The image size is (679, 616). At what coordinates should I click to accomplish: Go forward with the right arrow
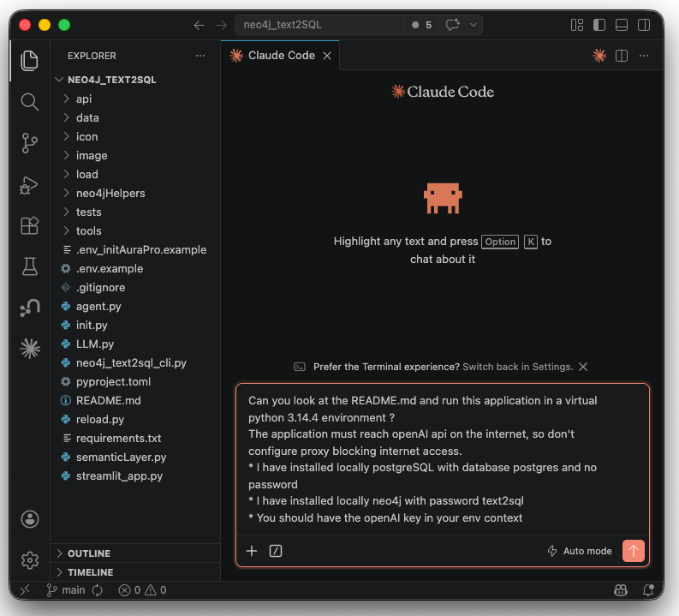tap(222, 25)
